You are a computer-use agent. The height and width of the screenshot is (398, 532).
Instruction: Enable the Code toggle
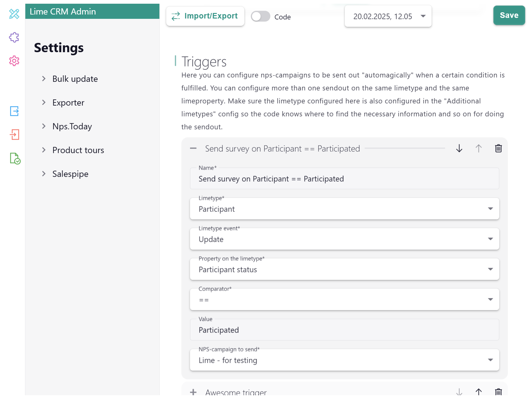pyautogui.click(x=260, y=16)
